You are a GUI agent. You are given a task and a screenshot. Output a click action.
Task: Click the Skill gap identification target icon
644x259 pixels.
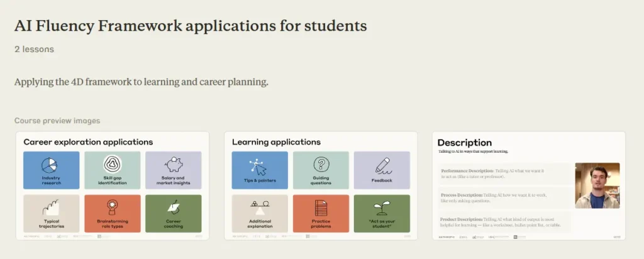[112, 164]
